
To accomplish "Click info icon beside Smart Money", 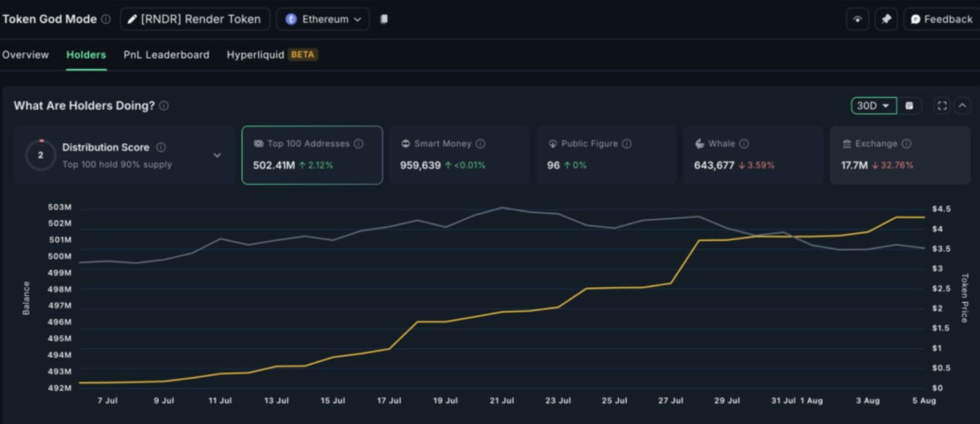I will [x=480, y=144].
